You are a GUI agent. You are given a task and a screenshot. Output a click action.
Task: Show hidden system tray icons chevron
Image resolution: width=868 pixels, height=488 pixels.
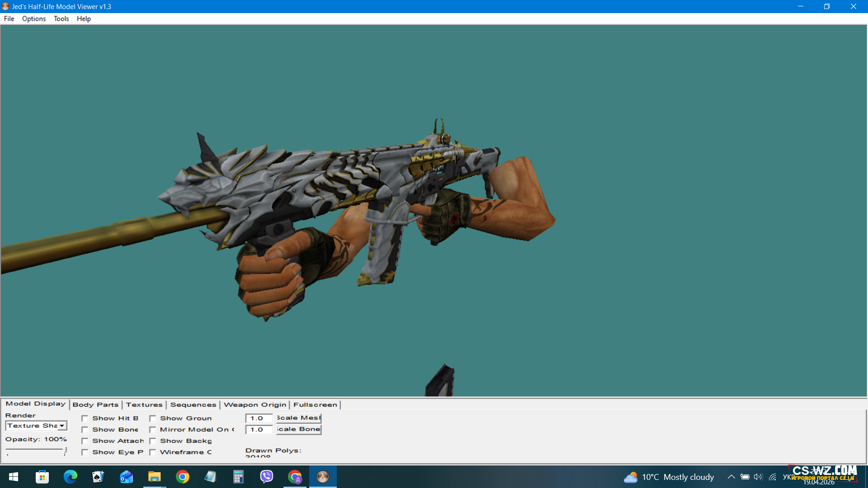(731, 477)
